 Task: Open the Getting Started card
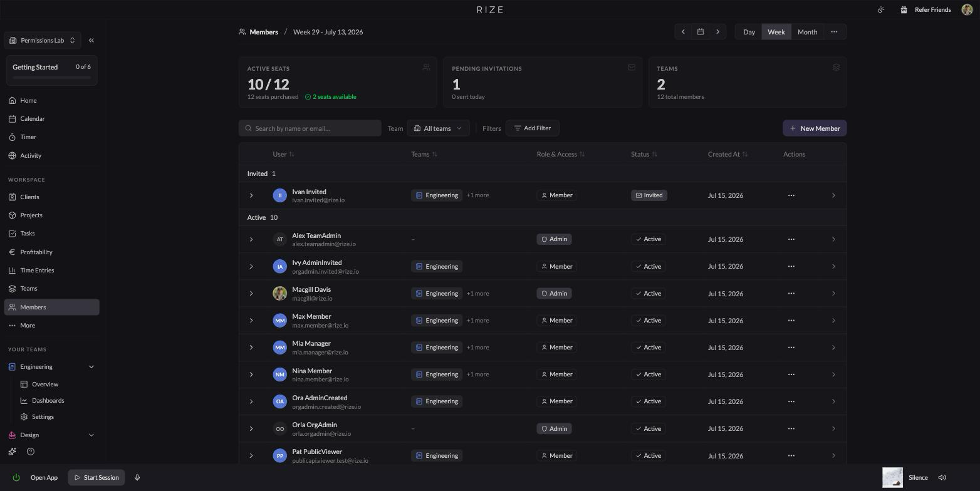[x=51, y=70]
